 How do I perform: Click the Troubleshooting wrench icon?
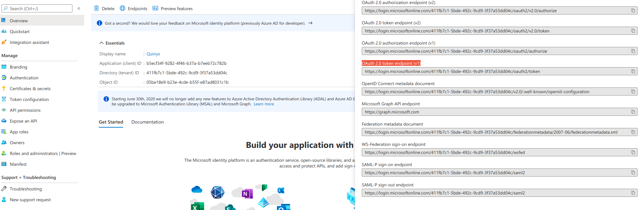(4, 189)
